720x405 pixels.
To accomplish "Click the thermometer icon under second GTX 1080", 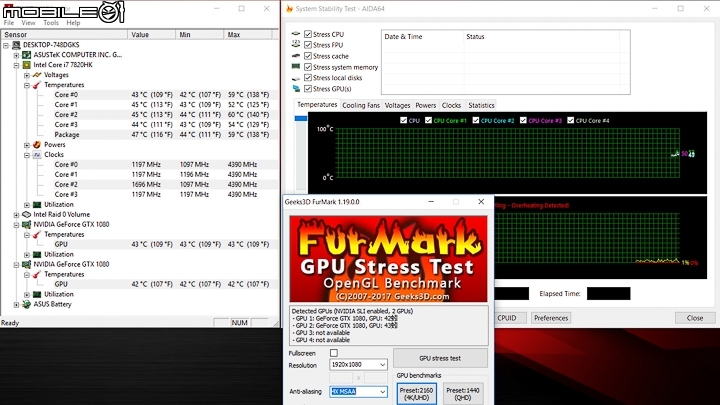I will pyautogui.click(x=37, y=275).
